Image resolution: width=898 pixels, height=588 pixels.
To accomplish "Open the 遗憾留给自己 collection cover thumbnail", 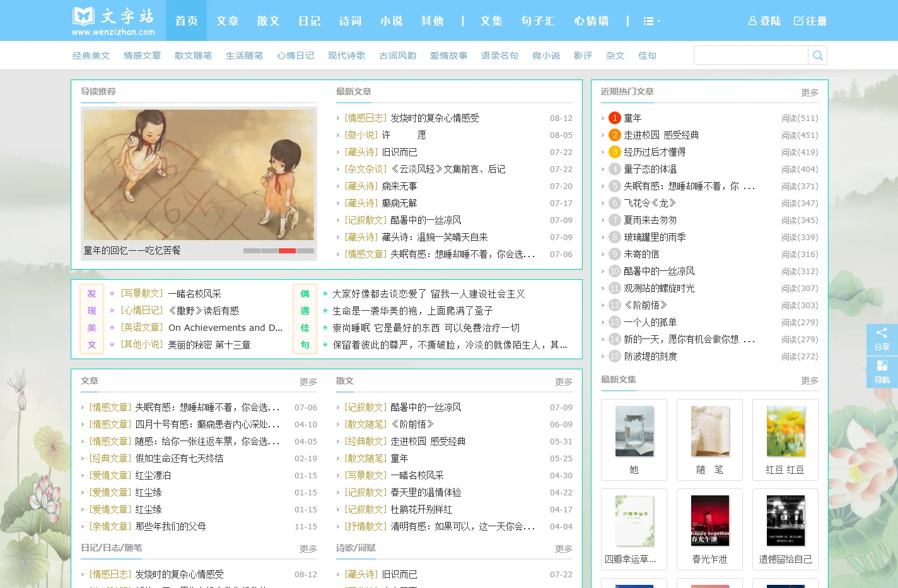I will point(786,521).
